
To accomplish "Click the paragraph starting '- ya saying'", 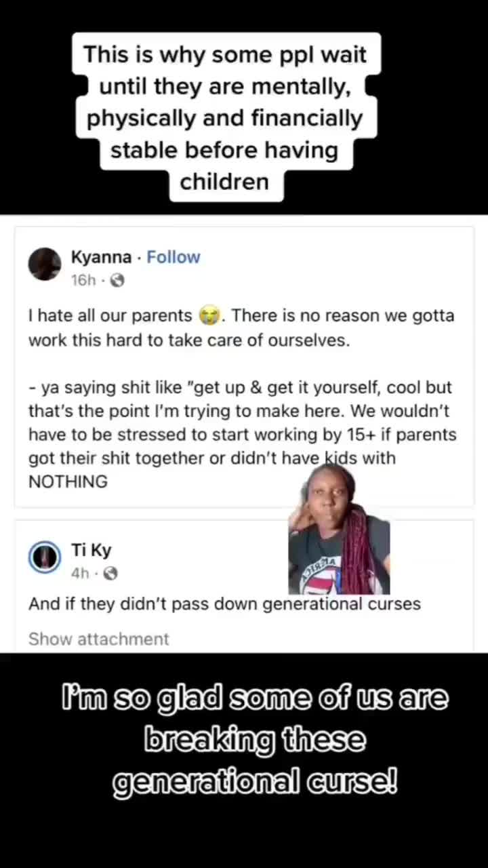I will [x=243, y=435].
